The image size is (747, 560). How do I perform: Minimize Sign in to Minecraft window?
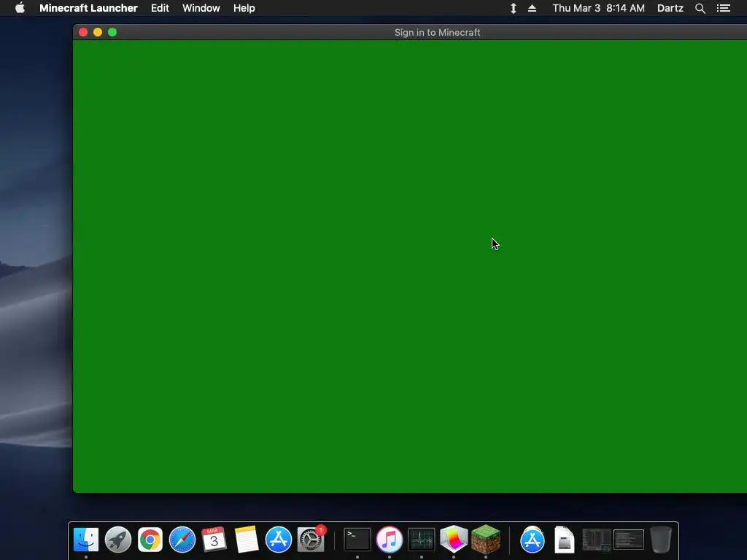coord(98,32)
